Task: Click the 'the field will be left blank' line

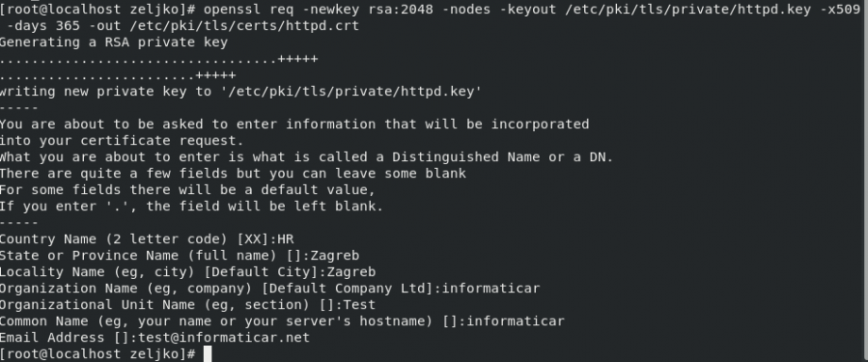Action: click(192, 206)
